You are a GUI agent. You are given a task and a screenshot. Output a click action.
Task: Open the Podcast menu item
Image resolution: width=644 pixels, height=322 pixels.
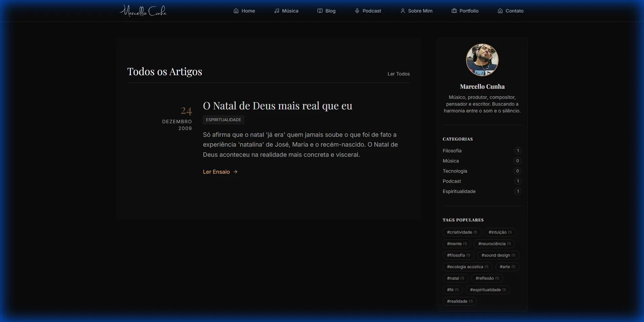(x=371, y=11)
